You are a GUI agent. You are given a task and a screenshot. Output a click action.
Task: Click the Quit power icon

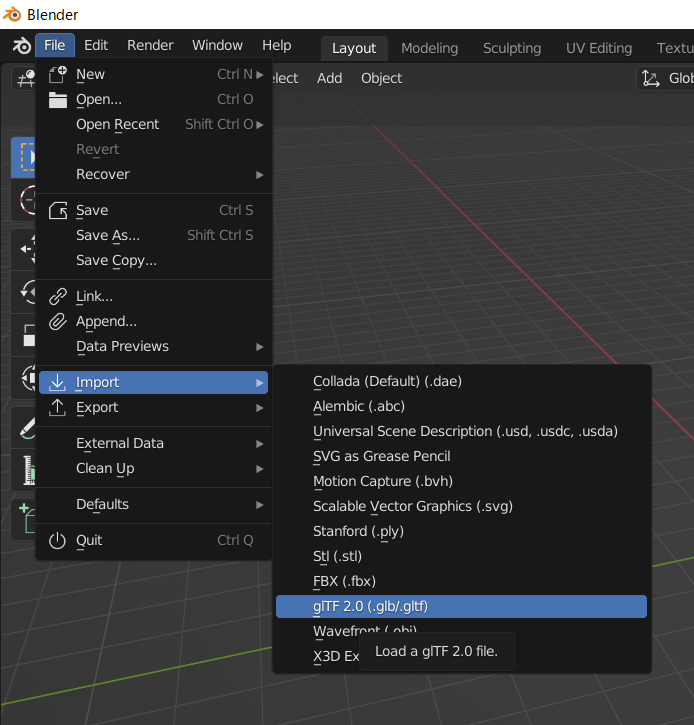(58, 541)
